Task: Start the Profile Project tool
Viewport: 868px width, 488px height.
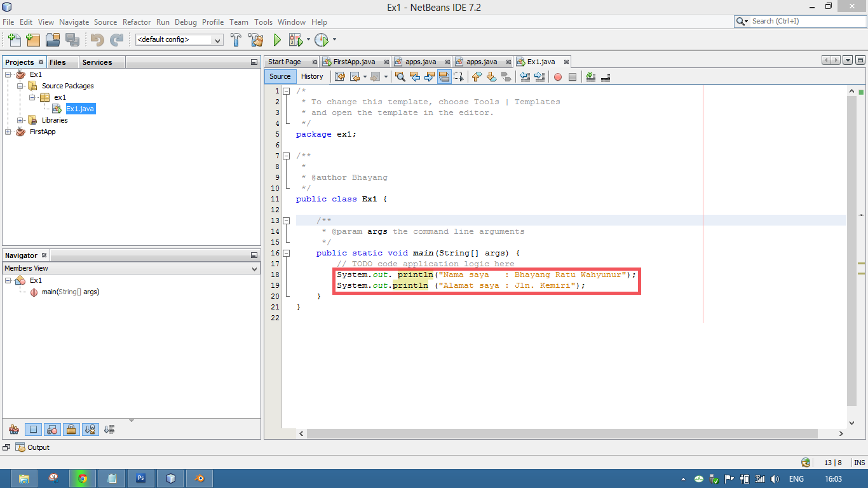Action: [322, 39]
